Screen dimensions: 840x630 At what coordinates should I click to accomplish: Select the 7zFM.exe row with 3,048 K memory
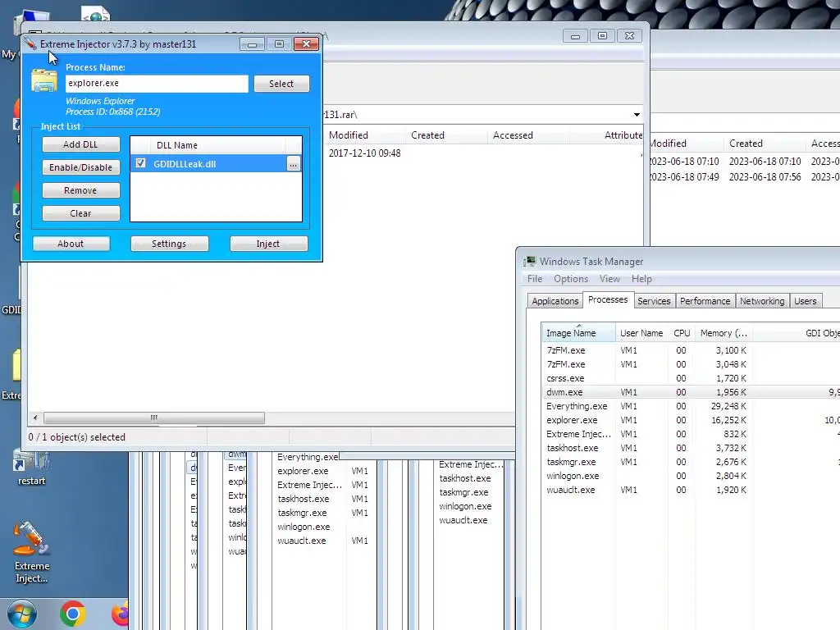click(x=691, y=364)
